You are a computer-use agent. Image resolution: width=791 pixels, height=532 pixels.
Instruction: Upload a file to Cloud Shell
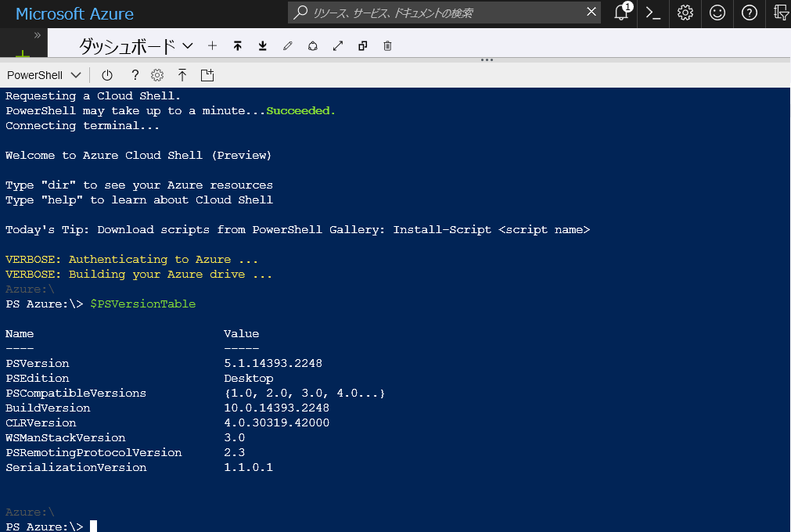[x=182, y=75]
